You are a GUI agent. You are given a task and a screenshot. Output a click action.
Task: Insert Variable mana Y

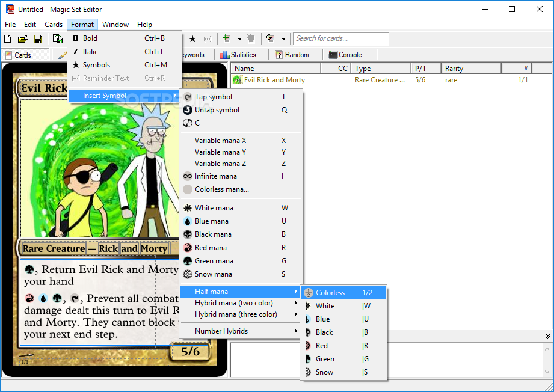tap(241, 152)
